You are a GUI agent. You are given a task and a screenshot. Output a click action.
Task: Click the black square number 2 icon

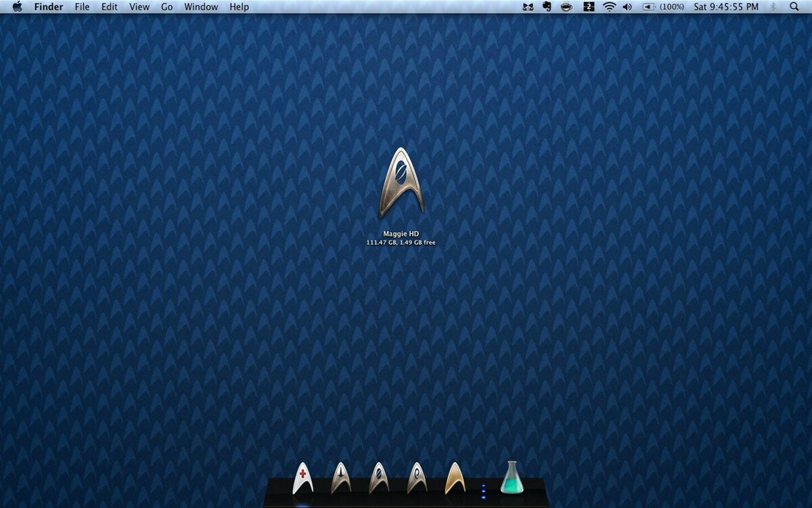point(589,7)
